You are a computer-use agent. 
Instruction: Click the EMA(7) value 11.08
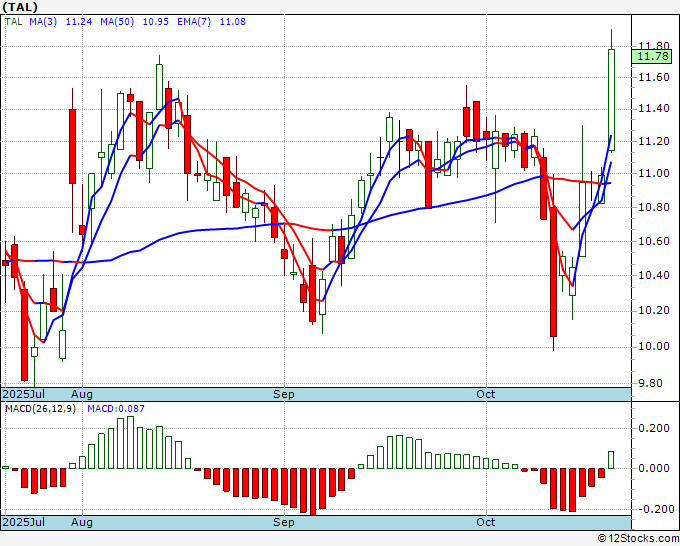[232, 22]
